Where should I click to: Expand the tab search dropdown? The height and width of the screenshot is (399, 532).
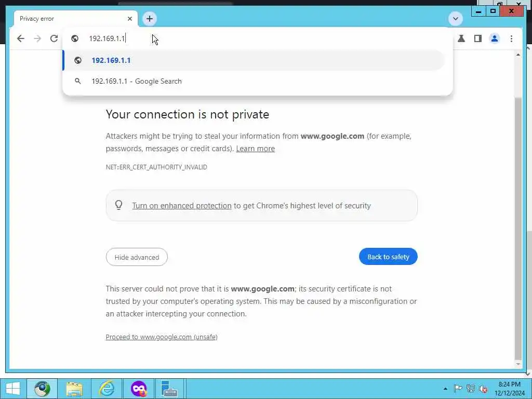point(455,19)
